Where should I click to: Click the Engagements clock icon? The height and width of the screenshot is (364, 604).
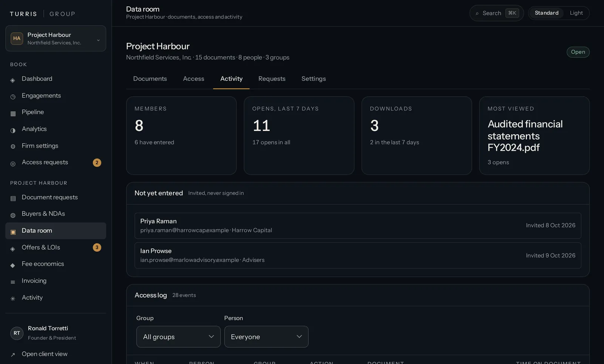[x=13, y=97]
